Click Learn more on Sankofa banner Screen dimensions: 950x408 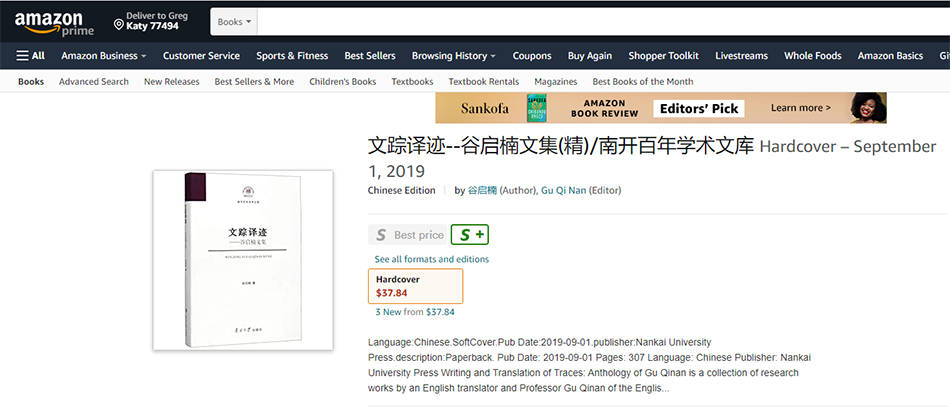coord(800,108)
